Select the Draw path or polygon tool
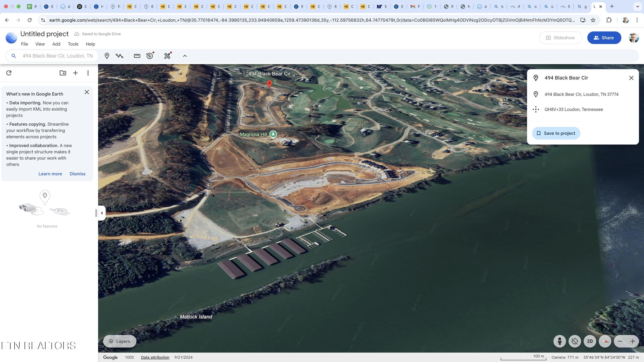 [x=120, y=56]
